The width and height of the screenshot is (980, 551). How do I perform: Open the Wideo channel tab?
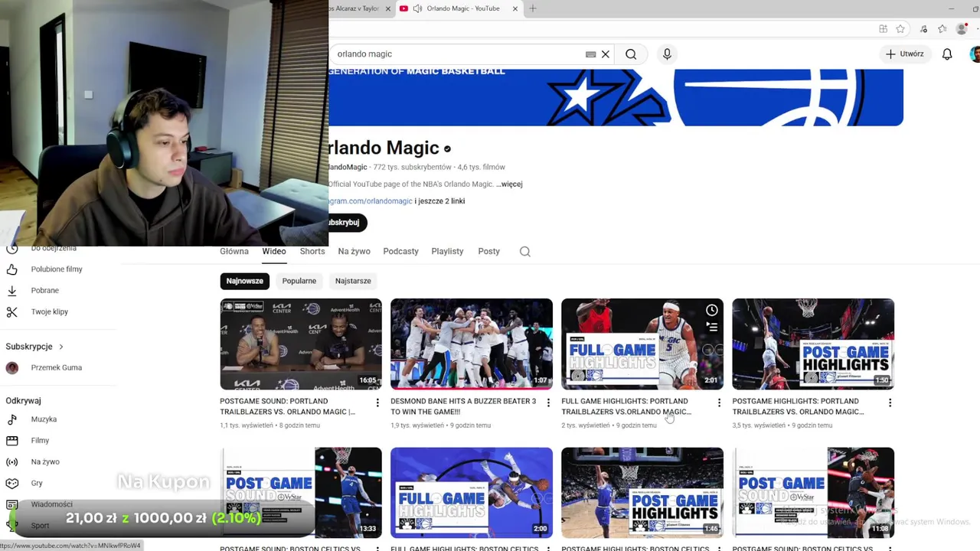pyautogui.click(x=274, y=251)
